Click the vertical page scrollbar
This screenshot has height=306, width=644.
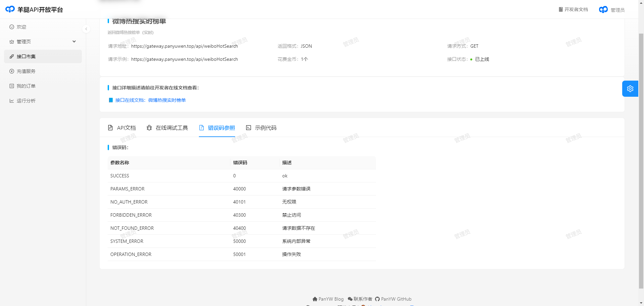(641, 151)
